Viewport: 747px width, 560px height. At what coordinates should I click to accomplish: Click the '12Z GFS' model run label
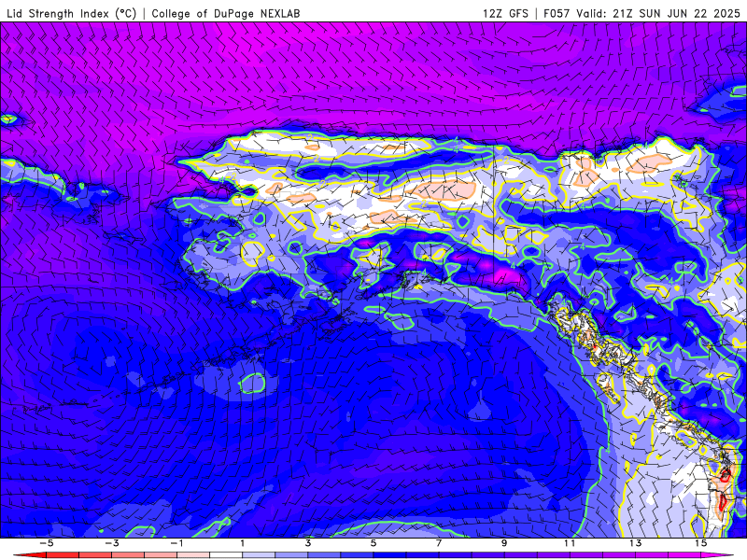point(505,13)
